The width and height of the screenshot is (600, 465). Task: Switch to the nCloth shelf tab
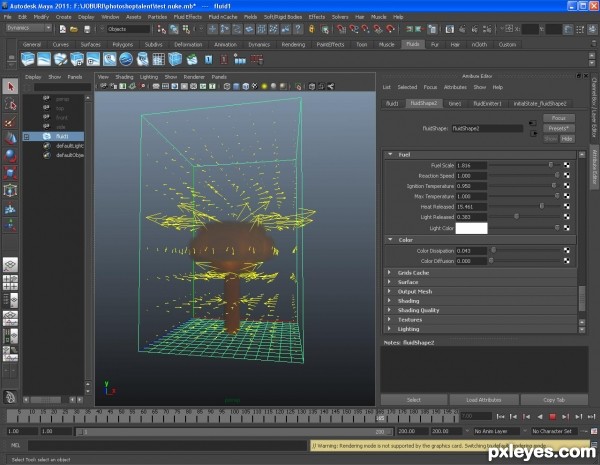tap(479, 44)
